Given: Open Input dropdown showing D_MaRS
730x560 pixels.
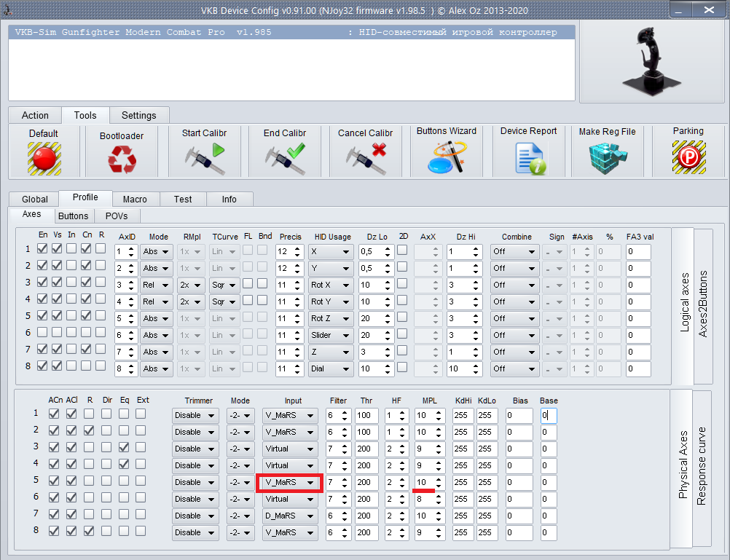Looking at the screenshot, I should tap(290, 516).
